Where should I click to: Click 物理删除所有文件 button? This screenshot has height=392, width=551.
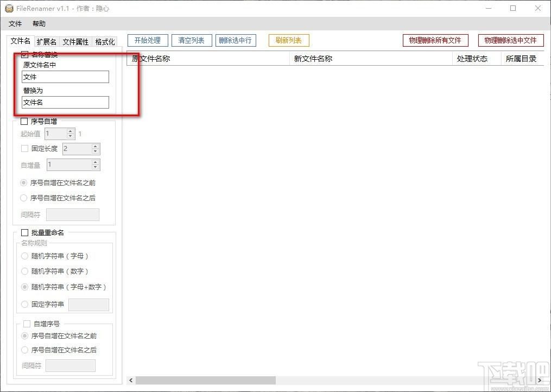point(435,40)
